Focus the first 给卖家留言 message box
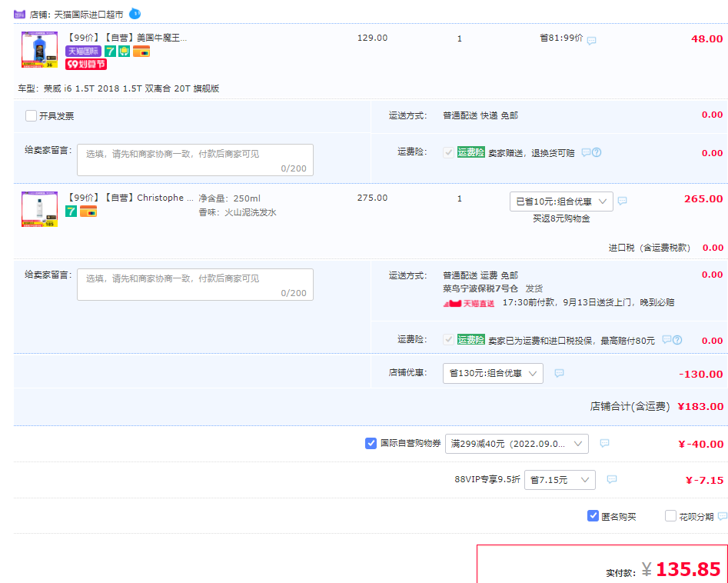This screenshot has height=583, width=728. pos(195,160)
